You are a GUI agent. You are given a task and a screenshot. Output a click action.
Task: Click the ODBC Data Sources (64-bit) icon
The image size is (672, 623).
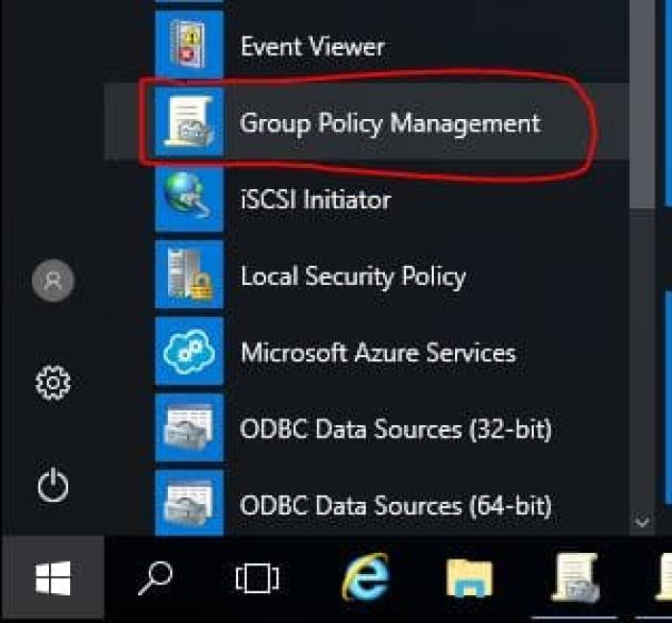189,503
